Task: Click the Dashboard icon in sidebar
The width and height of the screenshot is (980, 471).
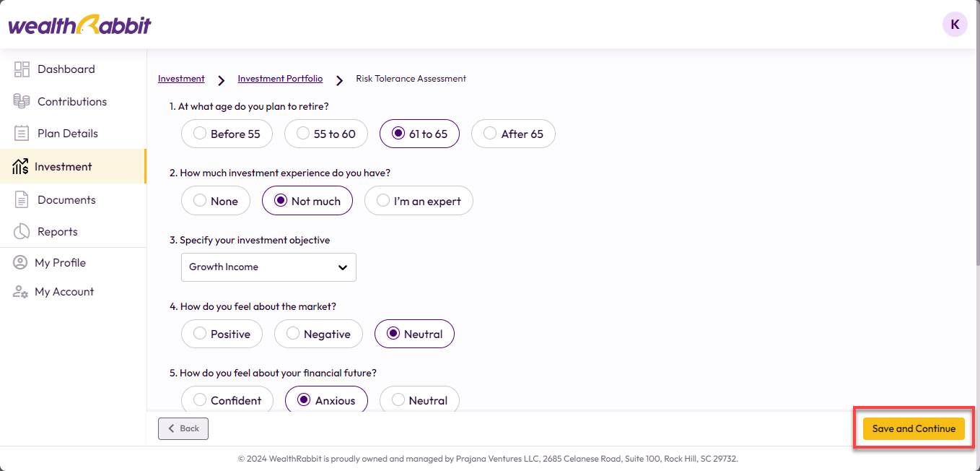Action: [x=22, y=69]
